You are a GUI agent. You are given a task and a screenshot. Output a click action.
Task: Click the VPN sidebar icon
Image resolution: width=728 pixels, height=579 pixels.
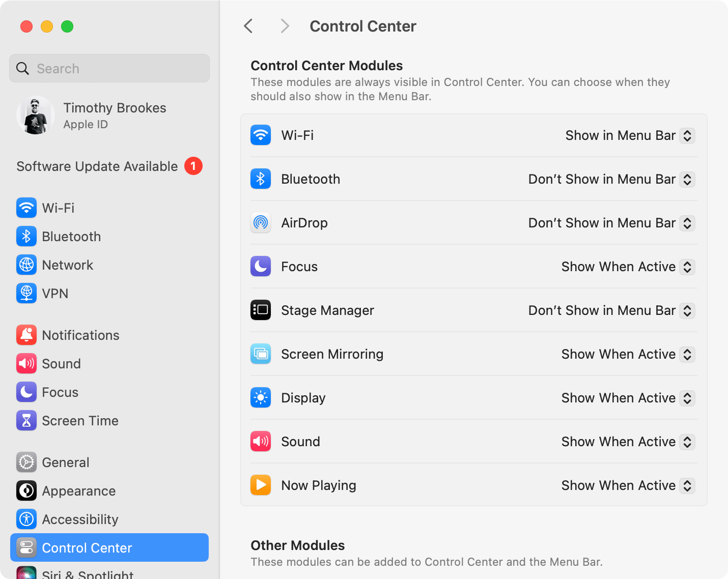(26, 293)
